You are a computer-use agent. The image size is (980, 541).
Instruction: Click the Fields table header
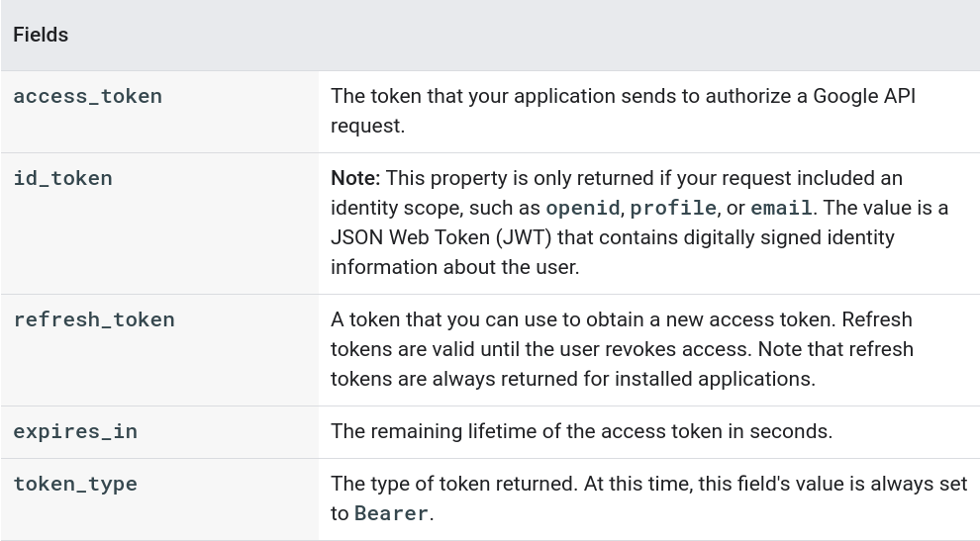[x=41, y=35]
